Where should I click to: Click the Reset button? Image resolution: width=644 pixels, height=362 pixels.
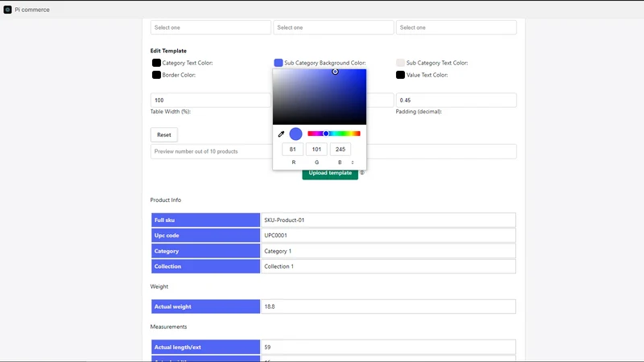(164, 134)
